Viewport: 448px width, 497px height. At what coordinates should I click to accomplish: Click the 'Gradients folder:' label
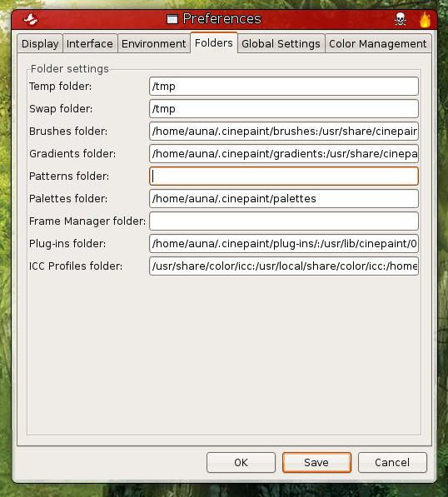tap(72, 154)
